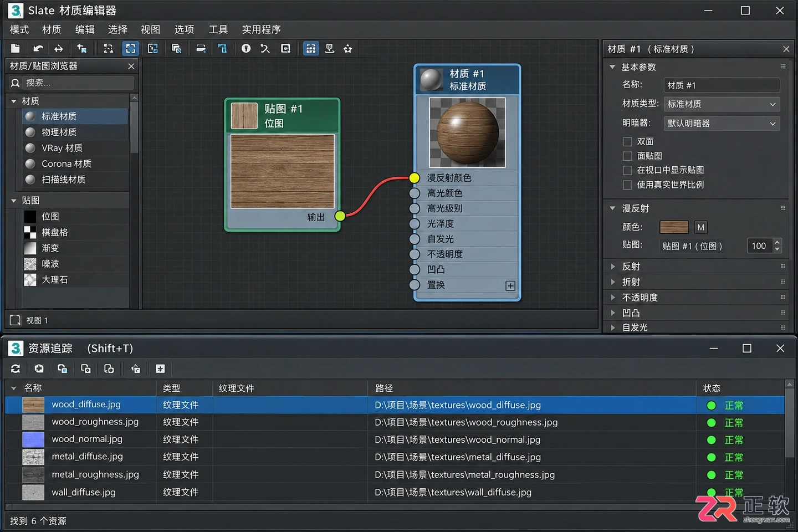The width and height of the screenshot is (798, 532).
Task: Enable the 面贴图 checkbox
Action: [627, 156]
